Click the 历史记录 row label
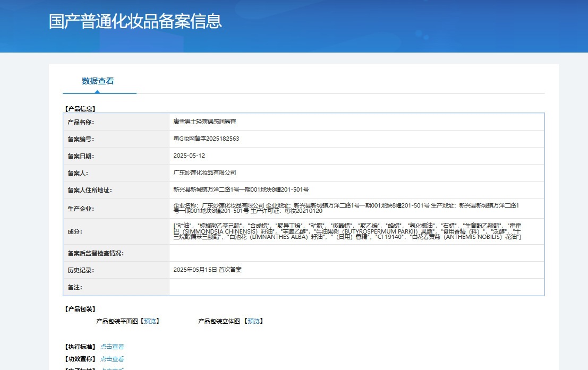 [x=81, y=270]
